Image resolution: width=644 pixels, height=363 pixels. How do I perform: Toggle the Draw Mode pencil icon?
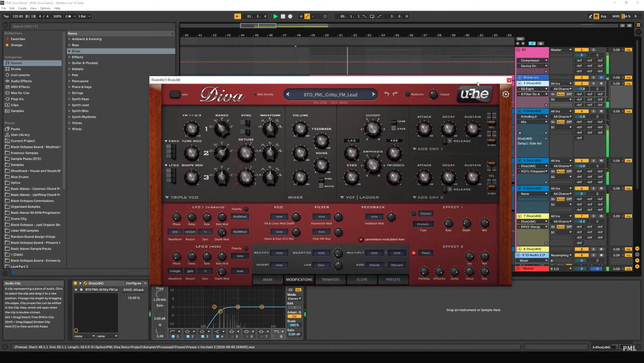coord(591,16)
